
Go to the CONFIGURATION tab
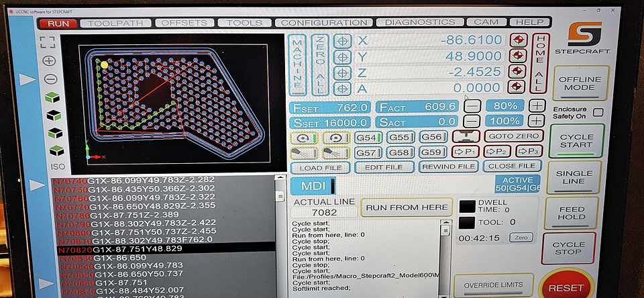coord(324,22)
